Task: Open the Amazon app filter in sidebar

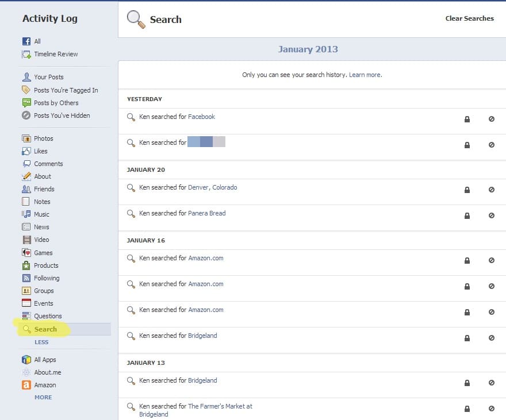Action: (x=39, y=385)
